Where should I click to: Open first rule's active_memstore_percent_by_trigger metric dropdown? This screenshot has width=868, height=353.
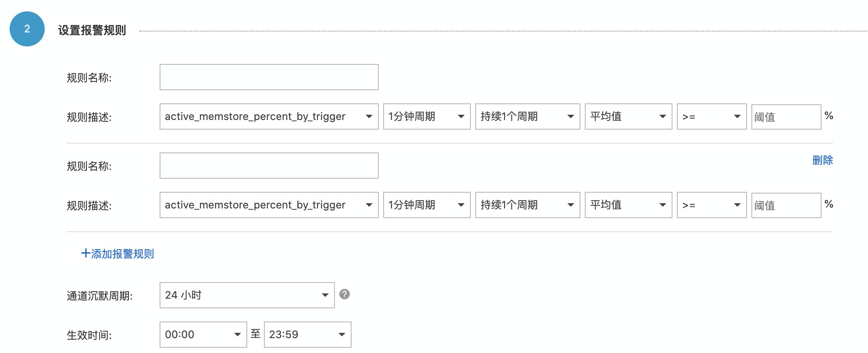point(269,116)
